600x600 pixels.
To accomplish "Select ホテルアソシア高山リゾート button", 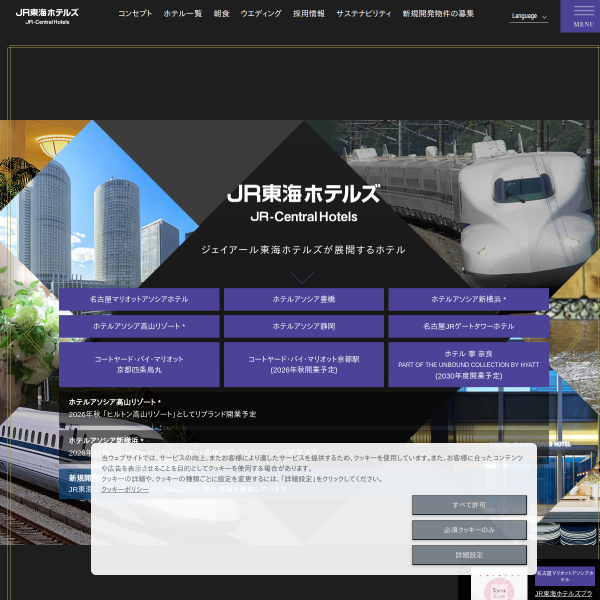I will (x=139, y=326).
